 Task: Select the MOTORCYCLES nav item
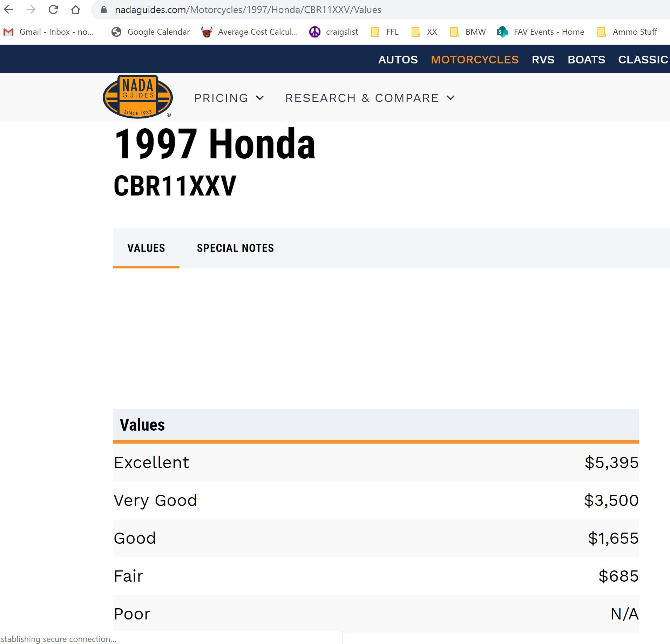(475, 60)
